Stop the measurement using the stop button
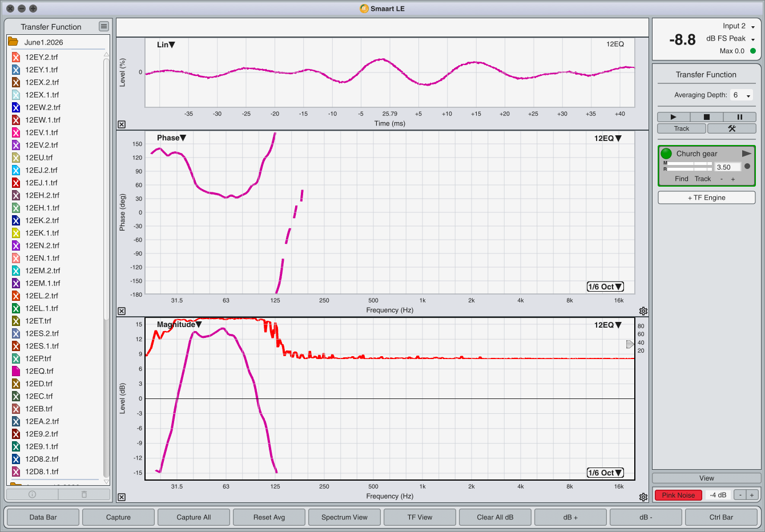This screenshot has width=765, height=532. click(x=706, y=117)
